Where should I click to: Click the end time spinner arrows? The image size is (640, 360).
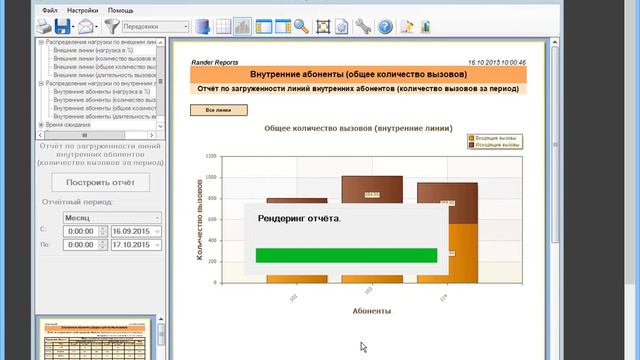(103, 244)
